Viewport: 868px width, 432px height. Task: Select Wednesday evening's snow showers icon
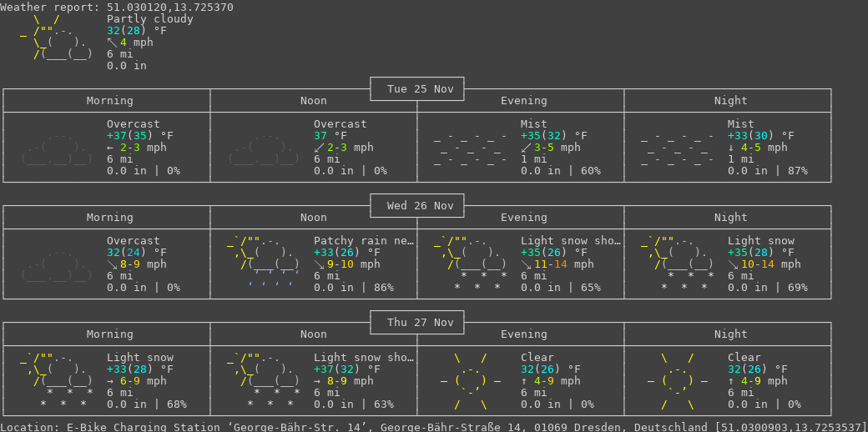click(x=471, y=261)
